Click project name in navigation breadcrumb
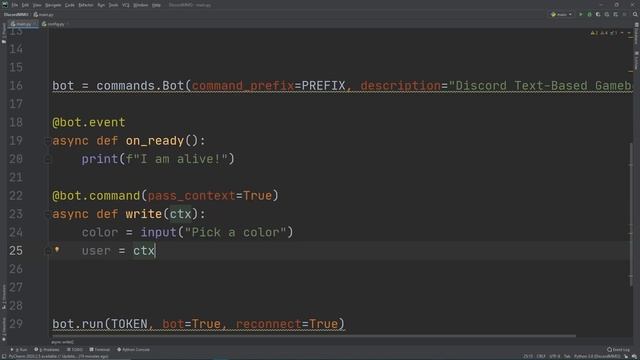This screenshot has height=360, width=640. [x=16, y=15]
